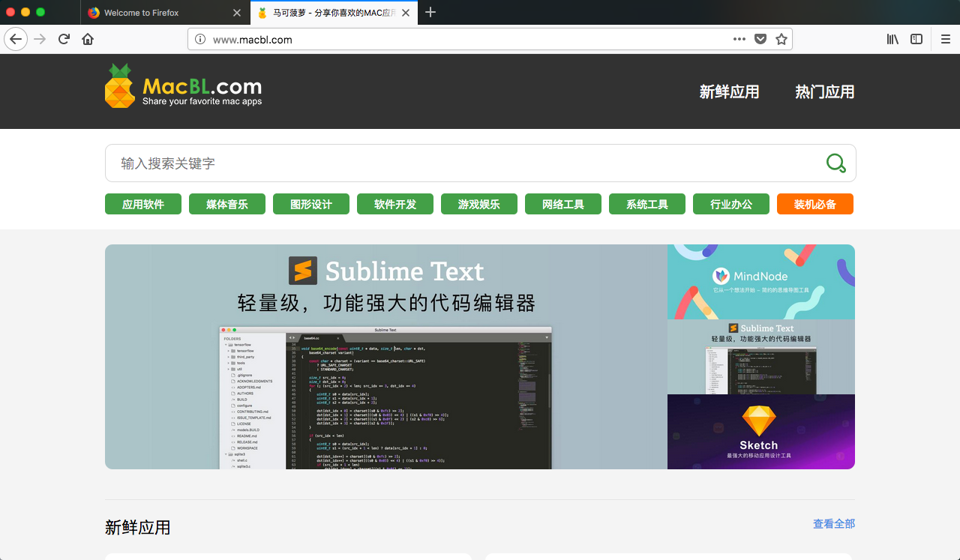Click the Sublime Text logo in banner
Screen dimensions: 960x560
(x=303, y=271)
